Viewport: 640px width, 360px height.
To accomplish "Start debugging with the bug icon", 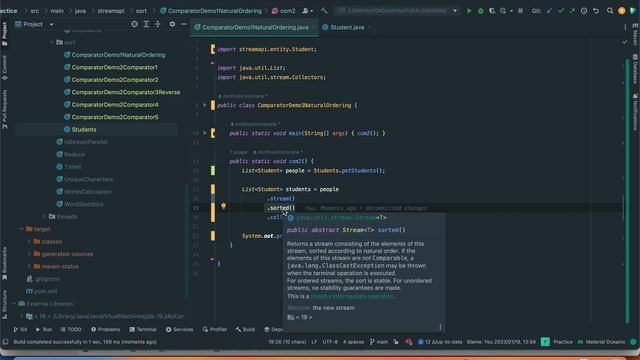I will click(480, 11).
